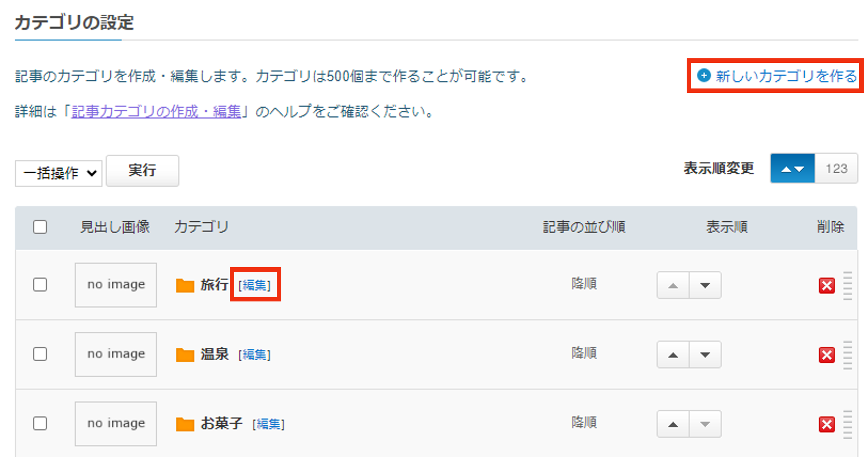Move 温泉 category up one position
Screen dimensions: 868x457
pos(673,355)
